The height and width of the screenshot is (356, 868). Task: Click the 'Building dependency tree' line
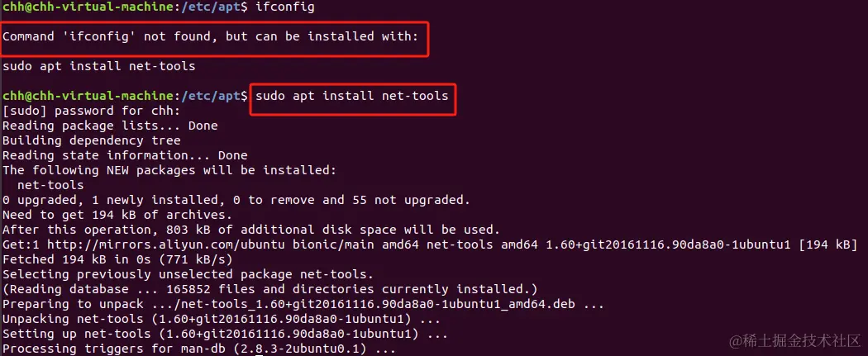pos(91,140)
